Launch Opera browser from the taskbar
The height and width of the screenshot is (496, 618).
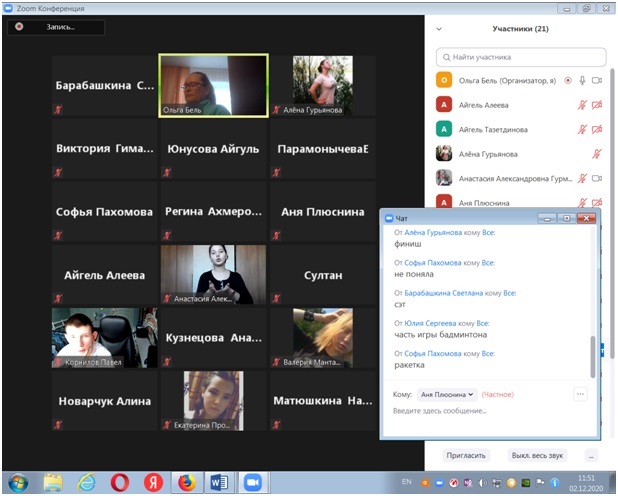coord(120,482)
